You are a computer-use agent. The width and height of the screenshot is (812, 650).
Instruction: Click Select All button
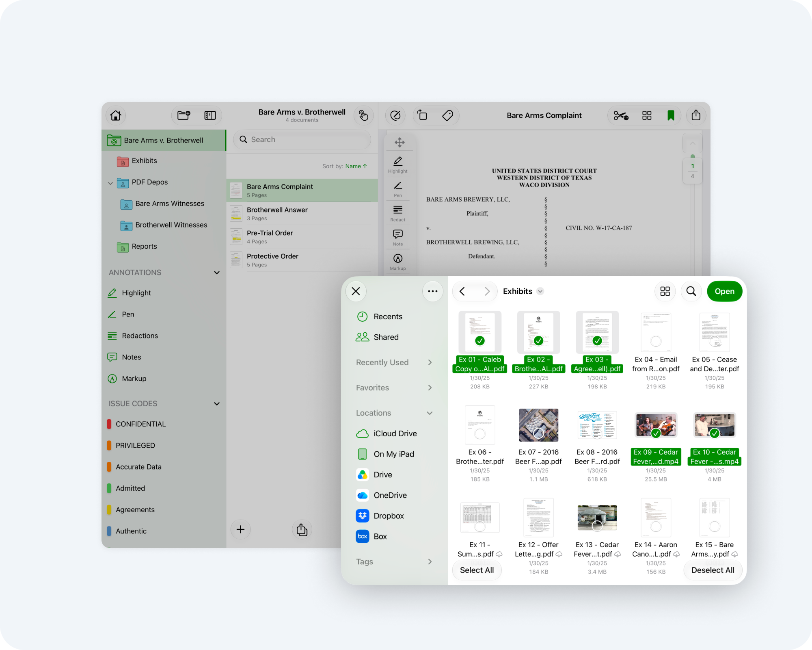(x=477, y=570)
